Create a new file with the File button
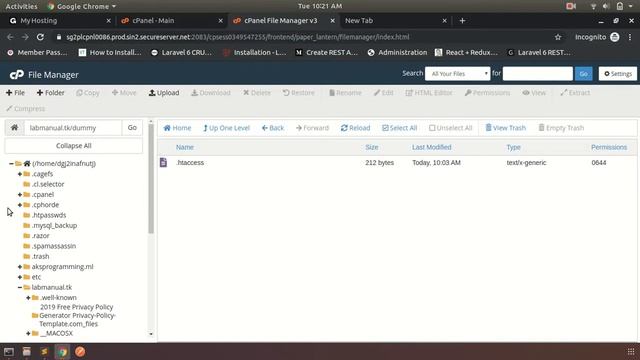Viewport: 640px width, 360px height. (x=15, y=93)
